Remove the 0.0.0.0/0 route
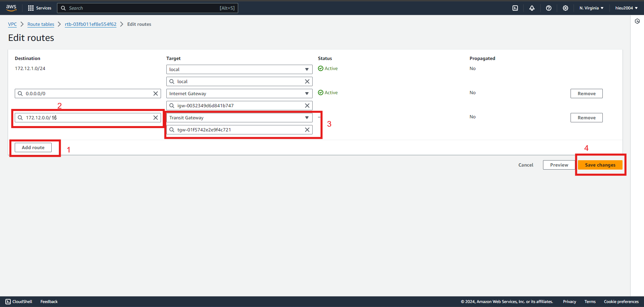This screenshot has height=307, width=644. tap(587, 94)
